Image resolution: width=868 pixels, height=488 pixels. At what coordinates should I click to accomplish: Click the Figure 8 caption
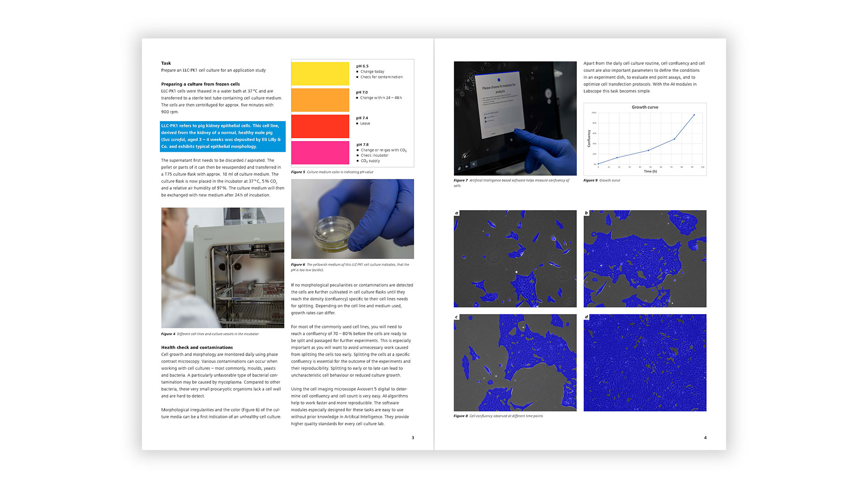tap(498, 416)
